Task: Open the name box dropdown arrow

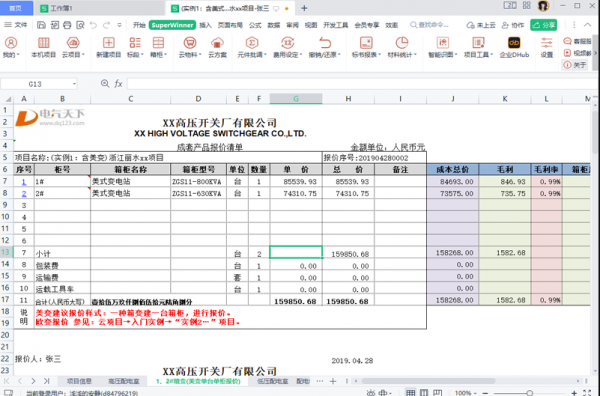Action: tap(74, 84)
